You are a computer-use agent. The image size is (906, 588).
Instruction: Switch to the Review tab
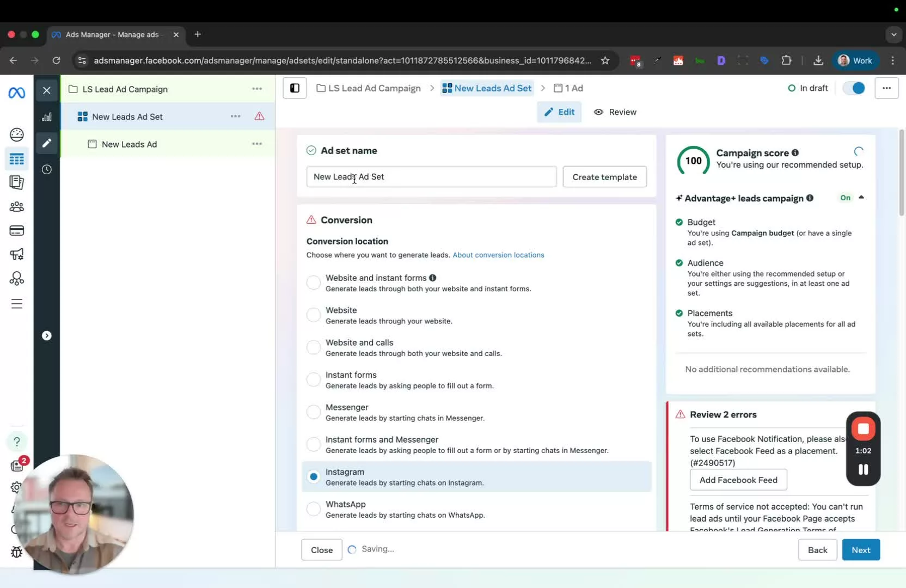[x=615, y=112]
